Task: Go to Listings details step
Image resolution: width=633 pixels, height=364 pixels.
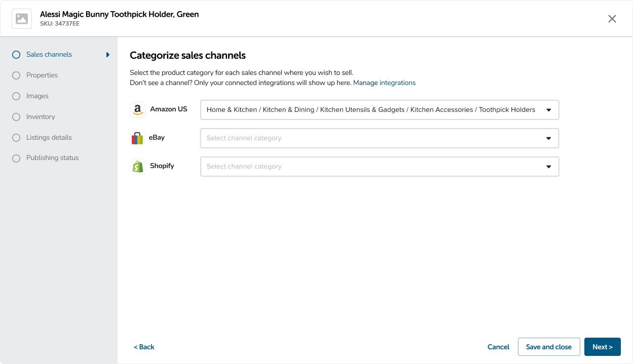Action: pos(49,138)
